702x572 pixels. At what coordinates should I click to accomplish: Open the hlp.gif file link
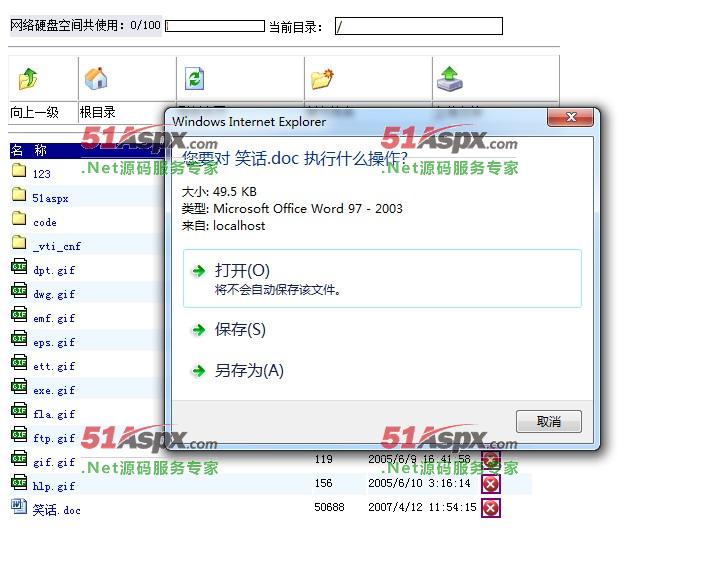click(54, 487)
